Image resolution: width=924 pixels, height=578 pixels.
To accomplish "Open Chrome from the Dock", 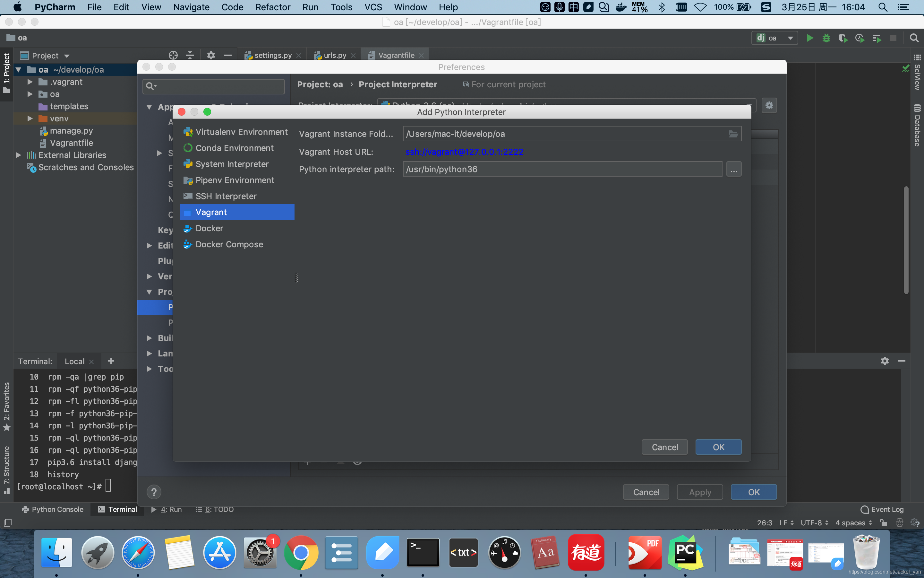I will point(301,552).
